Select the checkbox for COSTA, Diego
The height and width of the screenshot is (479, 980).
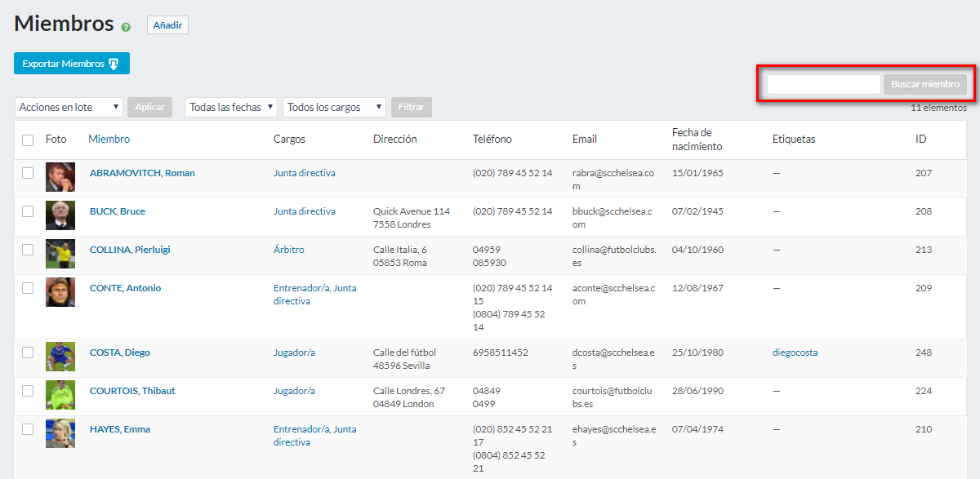28,353
